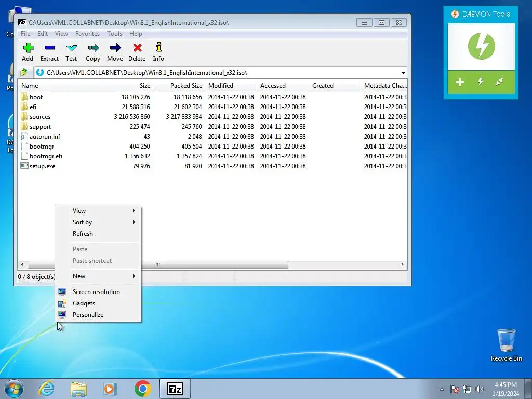The height and width of the screenshot is (399, 532).
Task: Click the Extract toolbar icon
Action: click(49, 52)
